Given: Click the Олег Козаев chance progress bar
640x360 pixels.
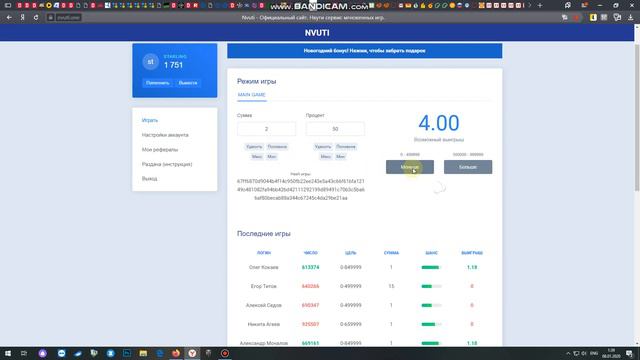Looking at the screenshot, I should click(431, 267).
